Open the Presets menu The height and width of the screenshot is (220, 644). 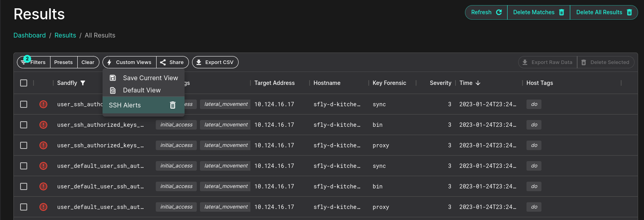(x=63, y=62)
